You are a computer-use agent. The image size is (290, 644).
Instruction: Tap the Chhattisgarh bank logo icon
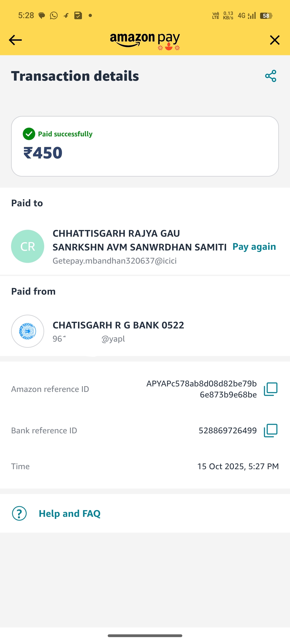tap(28, 331)
